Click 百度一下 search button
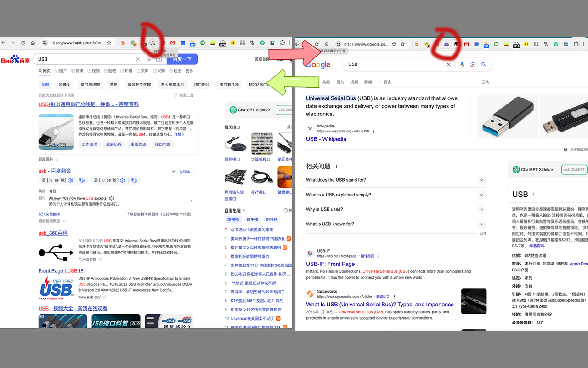 click(x=182, y=59)
